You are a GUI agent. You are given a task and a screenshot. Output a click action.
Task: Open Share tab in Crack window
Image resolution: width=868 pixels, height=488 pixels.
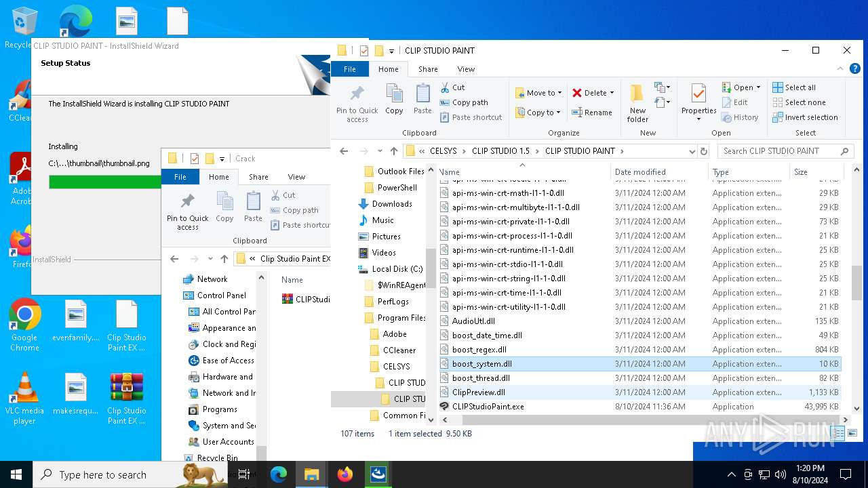point(258,177)
